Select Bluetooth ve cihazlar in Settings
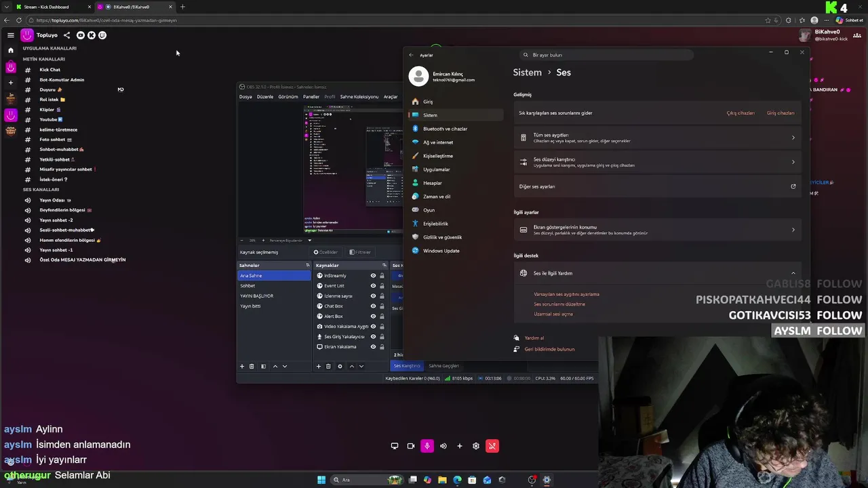 click(456, 129)
